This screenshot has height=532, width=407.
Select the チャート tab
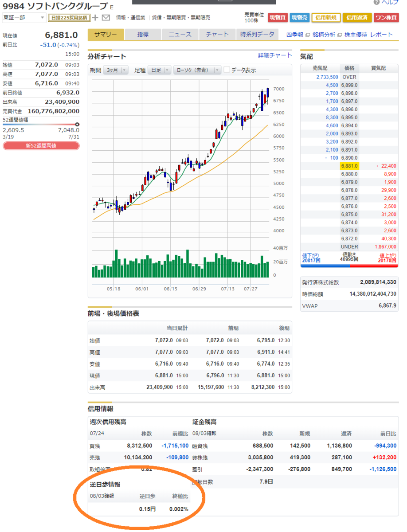click(x=217, y=35)
